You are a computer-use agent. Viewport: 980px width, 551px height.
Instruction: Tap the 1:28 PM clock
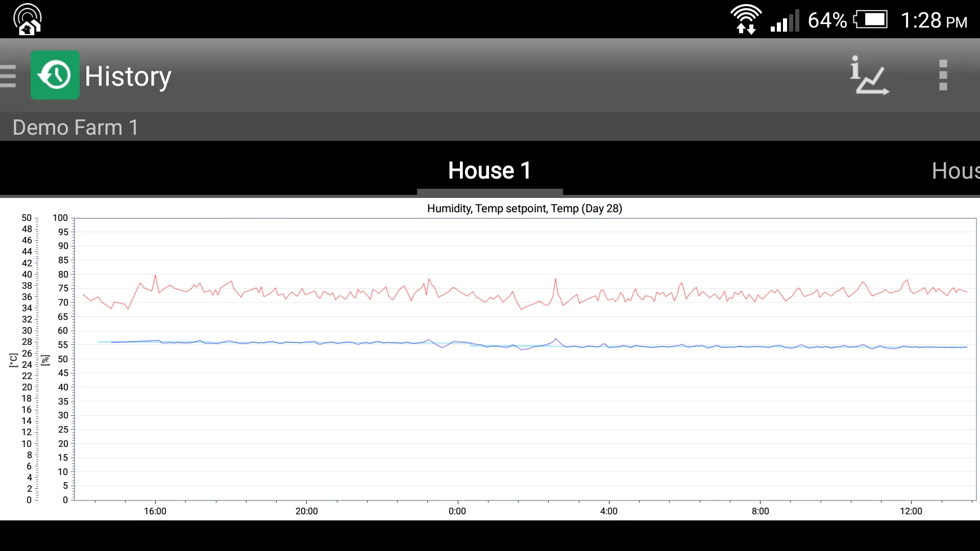pos(934,20)
